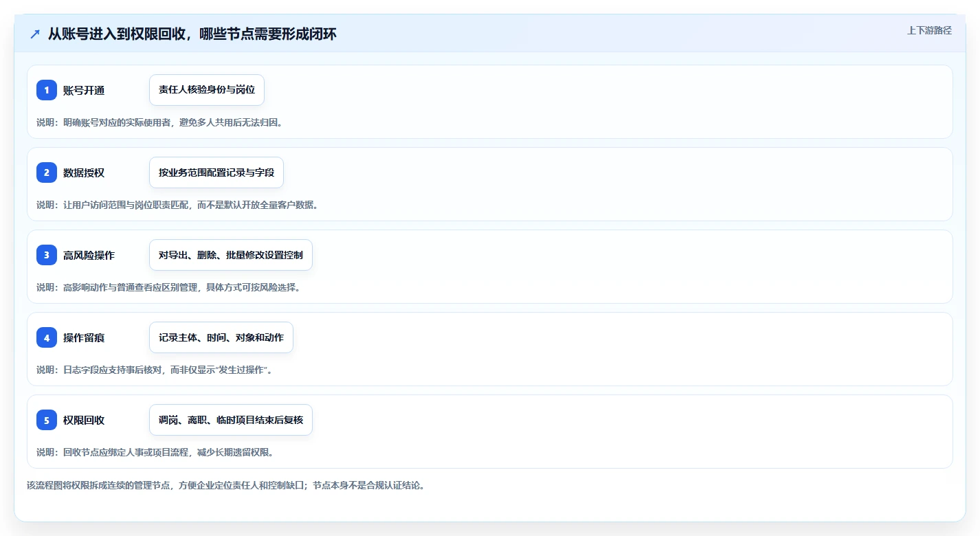Click the note about 默认开放全量客户数据
This screenshot has width=980, height=536.
pos(177,205)
